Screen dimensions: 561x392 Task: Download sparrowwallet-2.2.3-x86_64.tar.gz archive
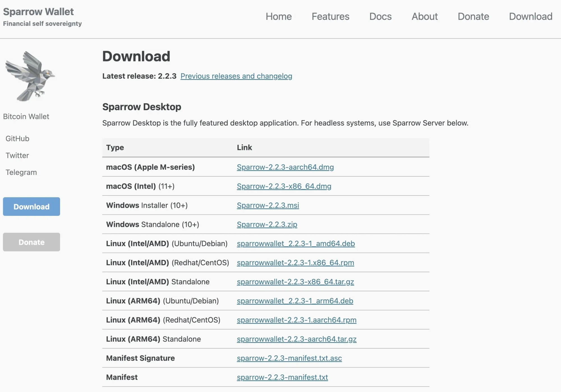coord(295,282)
